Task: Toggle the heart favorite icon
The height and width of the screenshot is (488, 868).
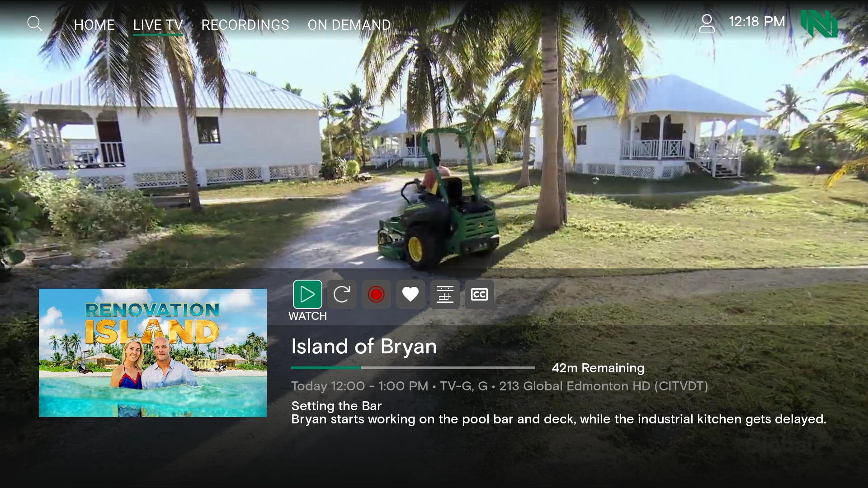Action: (x=410, y=294)
